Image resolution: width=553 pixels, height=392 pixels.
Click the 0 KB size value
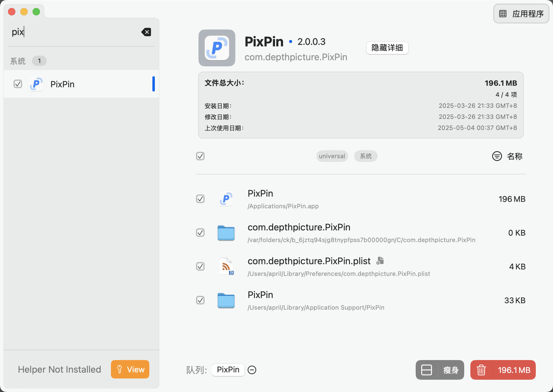[x=517, y=233]
